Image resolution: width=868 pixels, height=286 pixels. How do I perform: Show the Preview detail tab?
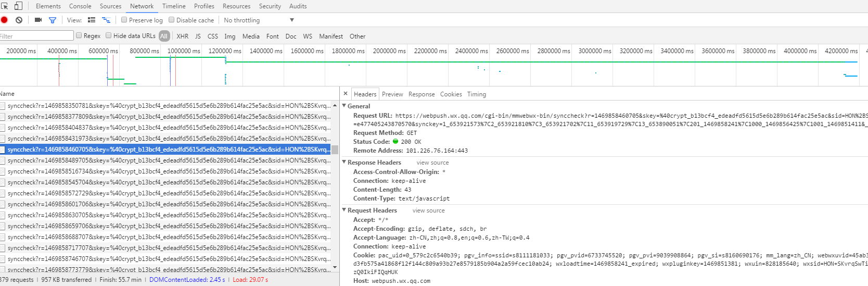392,94
